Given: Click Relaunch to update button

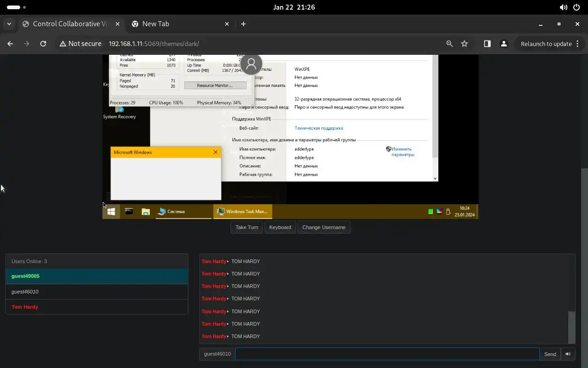Looking at the screenshot, I should 546,44.
